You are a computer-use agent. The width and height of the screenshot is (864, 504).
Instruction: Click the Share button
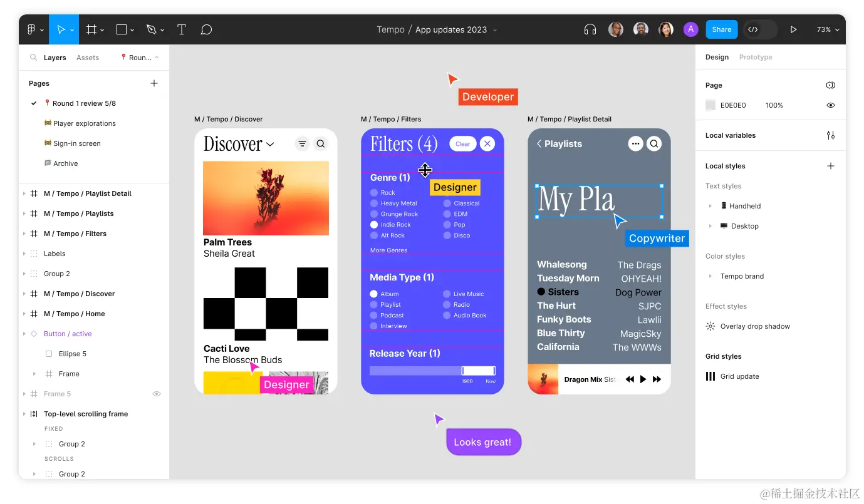[722, 29]
